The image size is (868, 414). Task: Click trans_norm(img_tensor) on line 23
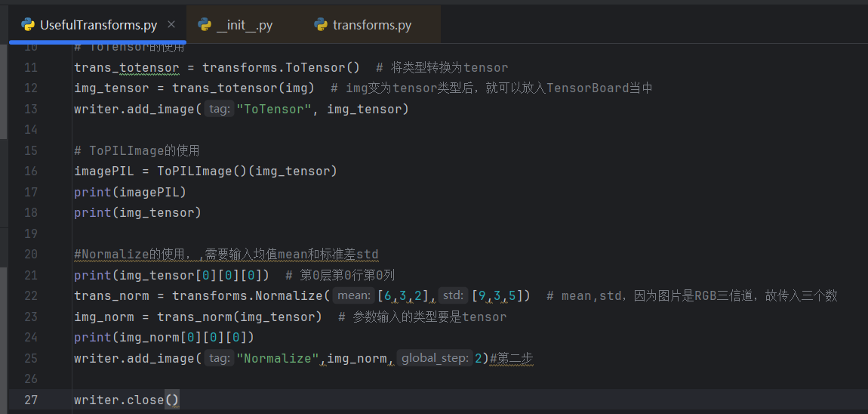click(240, 317)
